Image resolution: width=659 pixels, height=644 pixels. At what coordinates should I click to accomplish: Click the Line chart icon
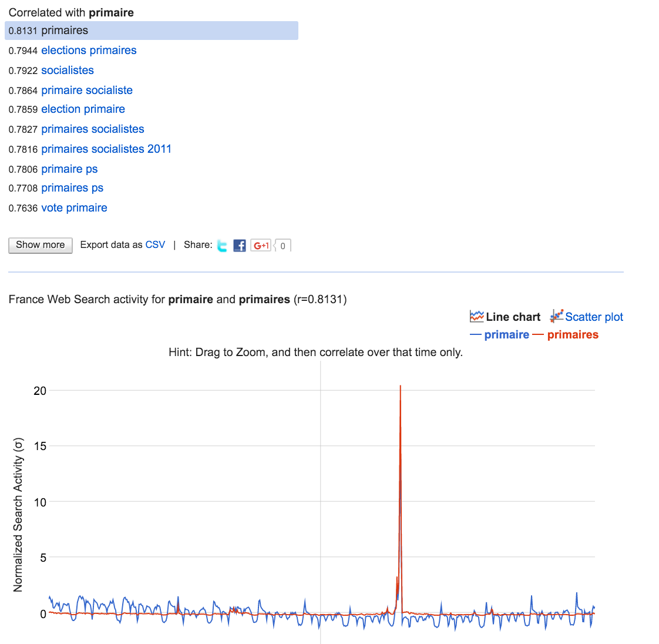[476, 317]
